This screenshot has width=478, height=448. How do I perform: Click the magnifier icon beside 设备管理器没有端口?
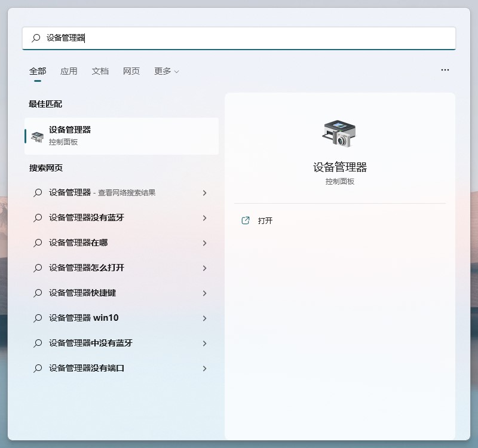38,369
